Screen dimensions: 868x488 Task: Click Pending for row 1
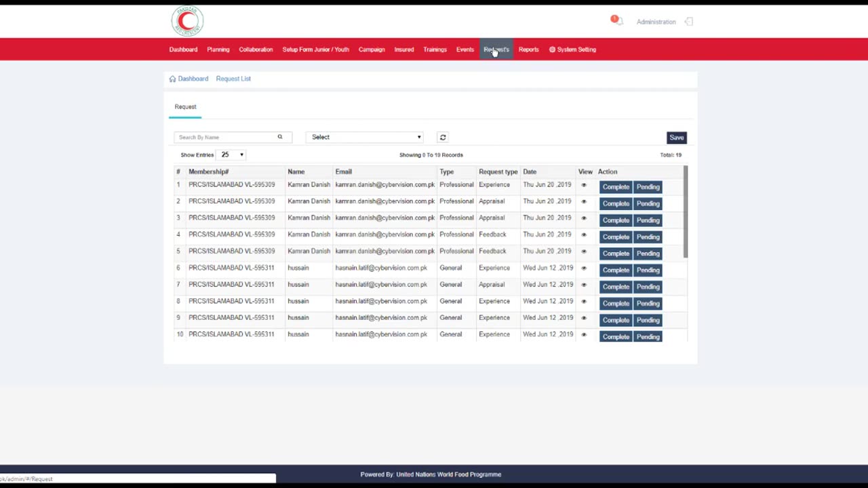click(x=648, y=187)
